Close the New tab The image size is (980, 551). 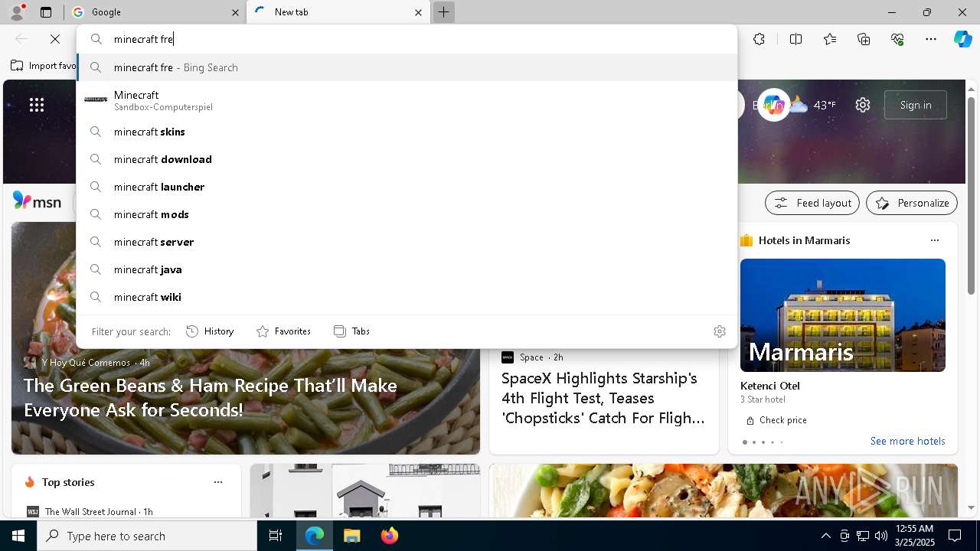pos(418,12)
